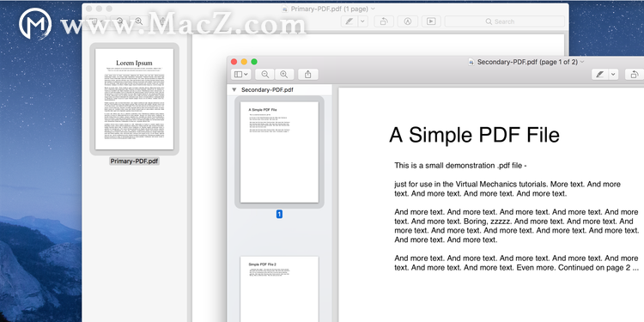Click the Primary-PDF.pdf label under thumbnail
644x322 pixels.
tap(134, 161)
